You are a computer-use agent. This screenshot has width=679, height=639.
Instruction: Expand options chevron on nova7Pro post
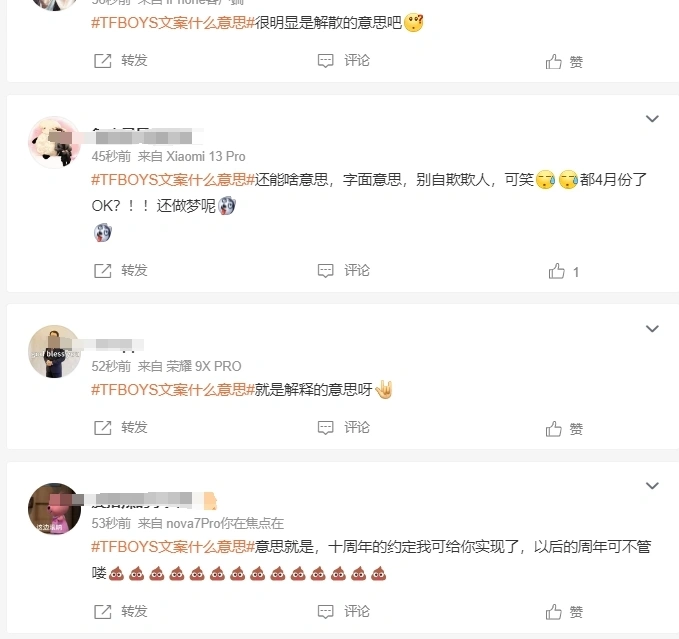pos(652,485)
